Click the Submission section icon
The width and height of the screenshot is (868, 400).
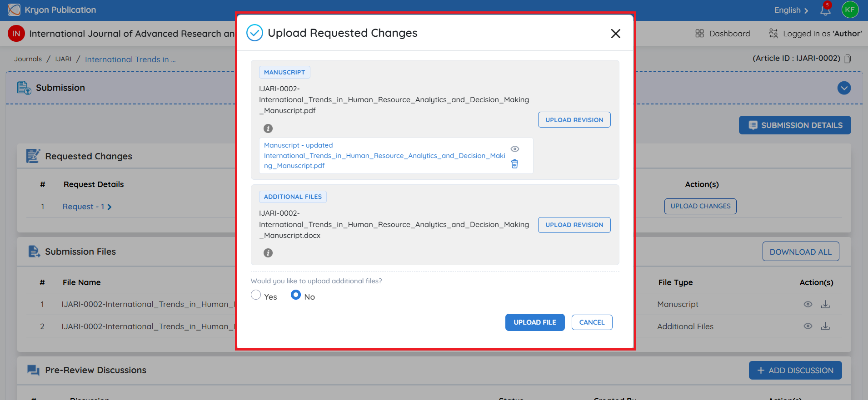pyautogui.click(x=24, y=88)
